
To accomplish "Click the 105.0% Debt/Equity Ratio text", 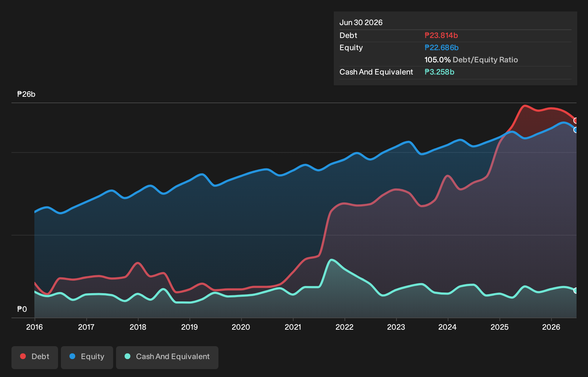I will 471,60.
